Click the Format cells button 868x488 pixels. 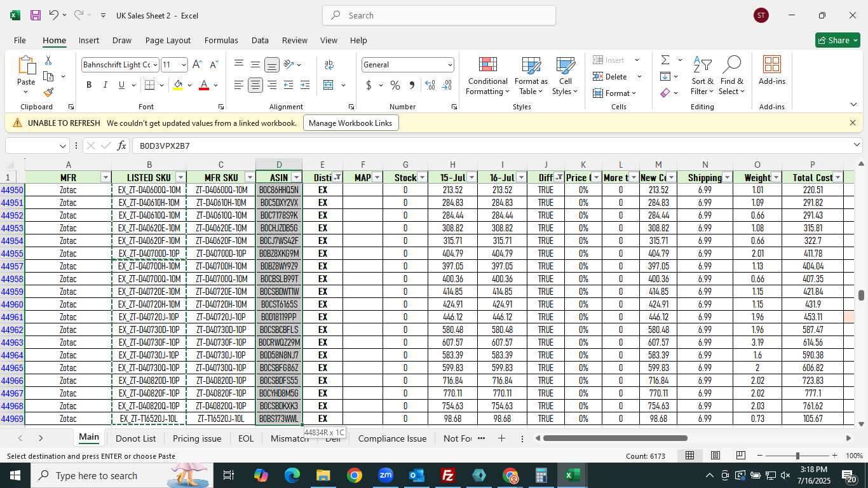614,93
